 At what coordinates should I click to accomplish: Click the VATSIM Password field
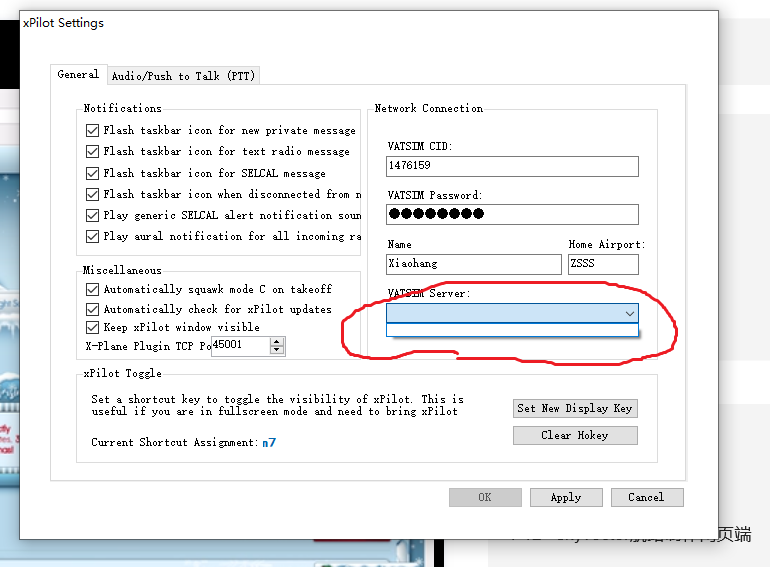(x=512, y=215)
